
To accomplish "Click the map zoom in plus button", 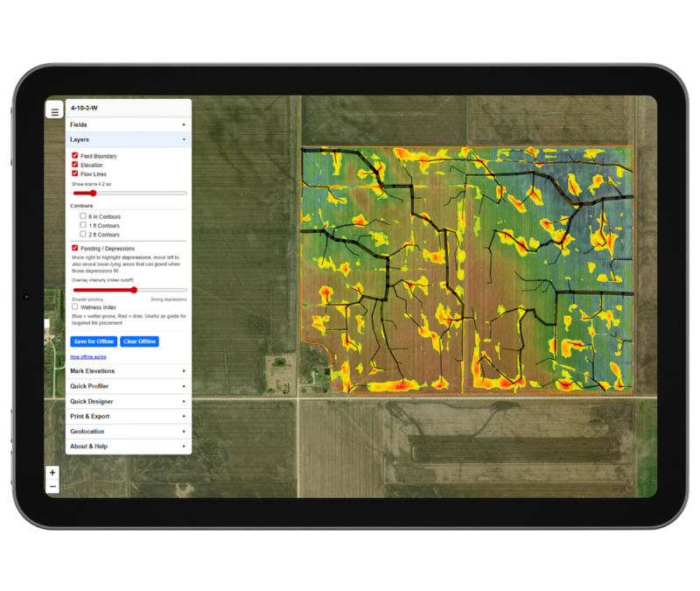I will 52,473.
